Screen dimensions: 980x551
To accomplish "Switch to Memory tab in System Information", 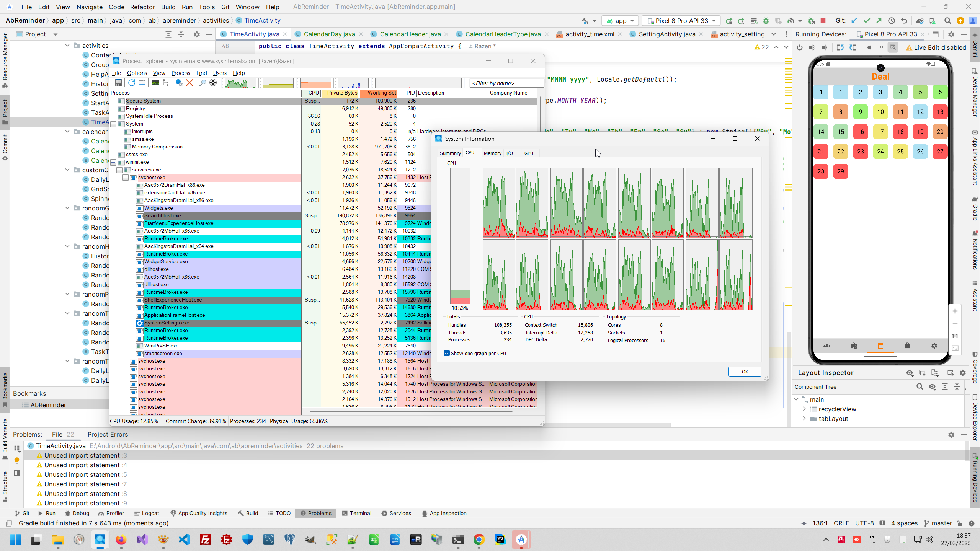I will [492, 153].
